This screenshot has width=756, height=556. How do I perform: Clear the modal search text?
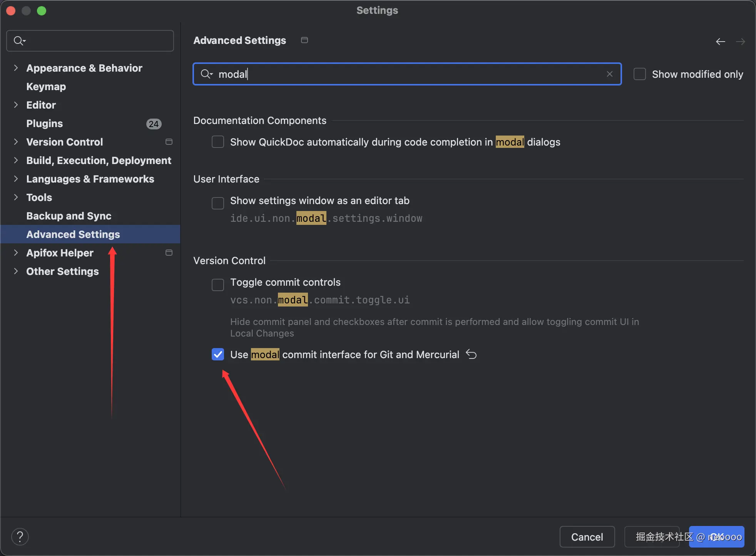coord(609,74)
